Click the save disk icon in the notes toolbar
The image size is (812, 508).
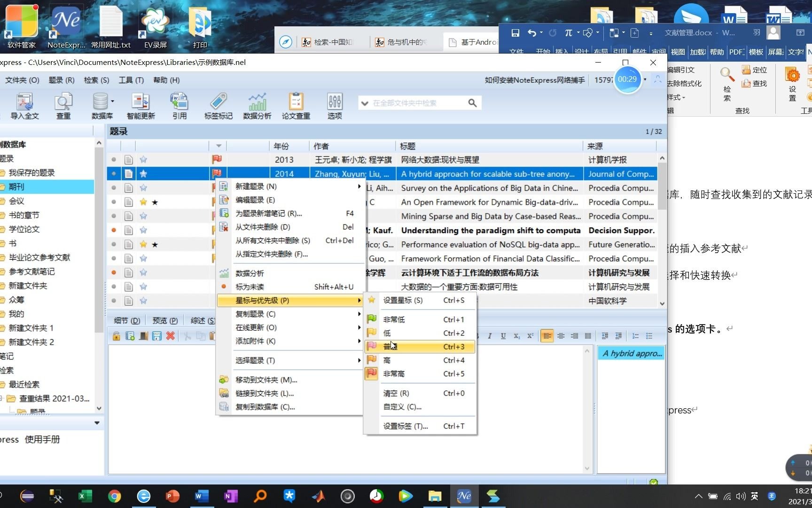click(157, 336)
